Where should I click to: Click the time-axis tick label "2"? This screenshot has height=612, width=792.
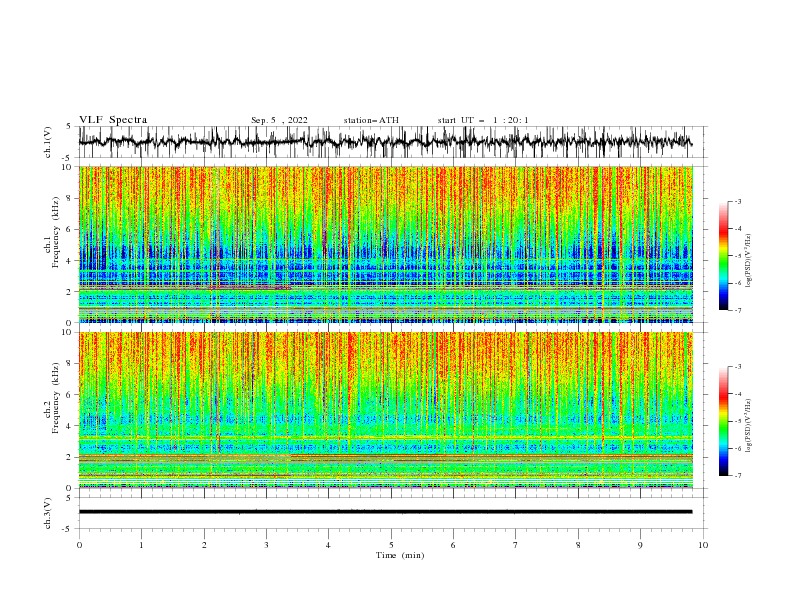(x=204, y=545)
